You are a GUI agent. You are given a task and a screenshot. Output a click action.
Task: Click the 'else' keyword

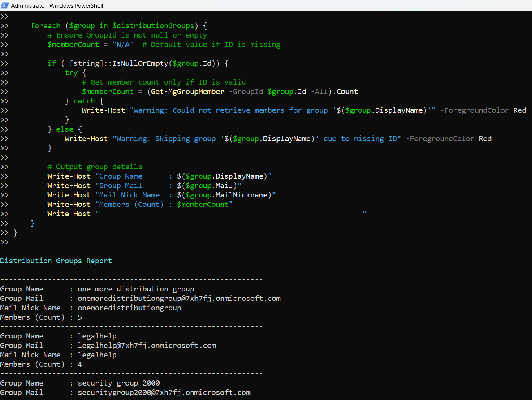(x=65, y=129)
